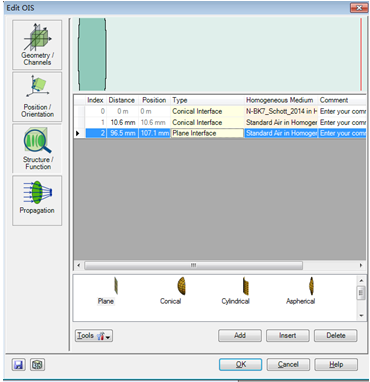Click up arrow of the interface catalog scrollbar
Viewport: 370px width, 382px height.
tap(361, 280)
